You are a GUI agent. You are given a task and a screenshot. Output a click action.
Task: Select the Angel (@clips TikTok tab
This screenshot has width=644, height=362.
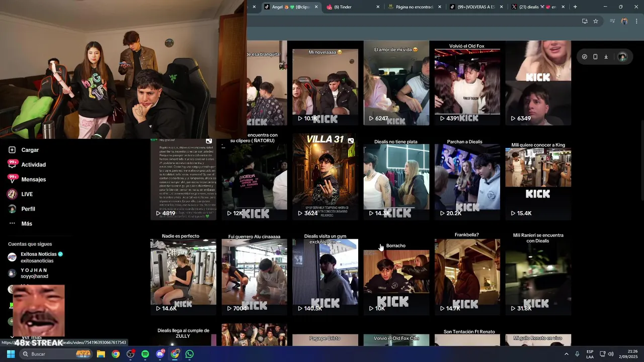tap(292, 7)
